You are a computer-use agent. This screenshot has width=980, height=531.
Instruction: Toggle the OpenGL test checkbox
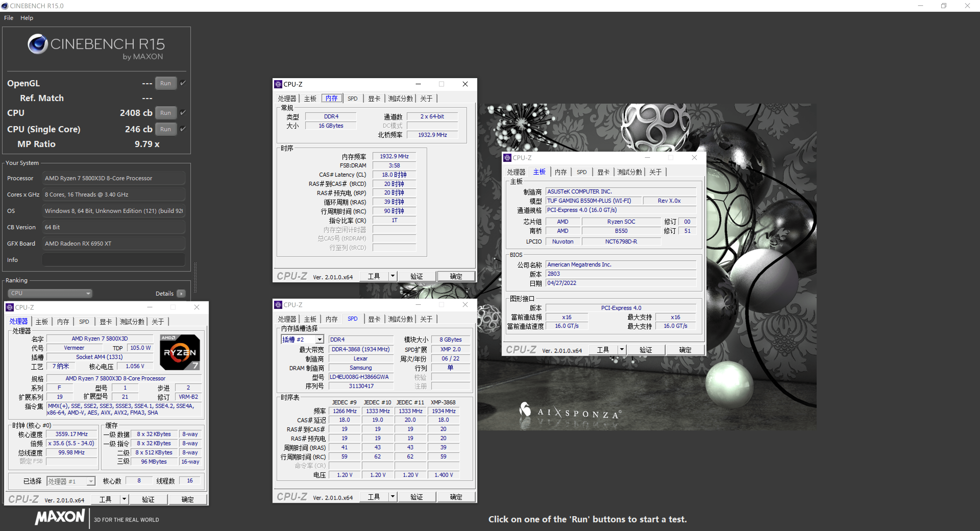pyautogui.click(x=183, y=83)
